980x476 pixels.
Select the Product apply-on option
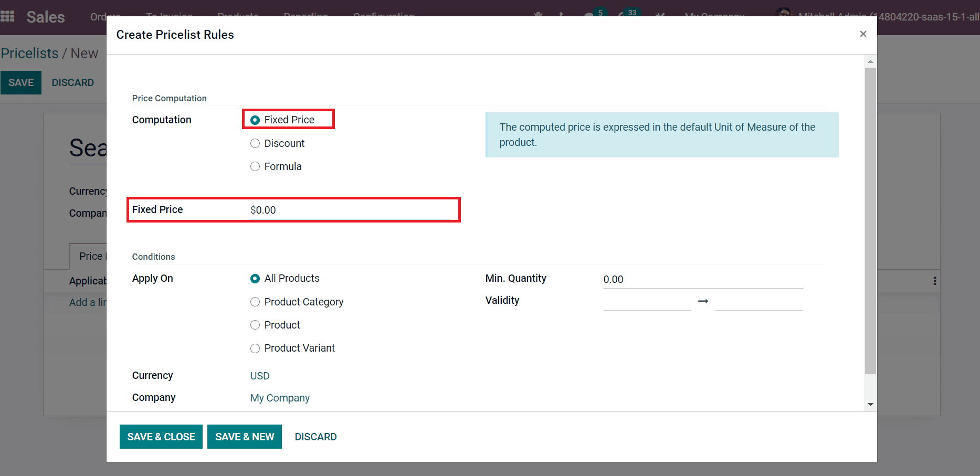(255, 325)
